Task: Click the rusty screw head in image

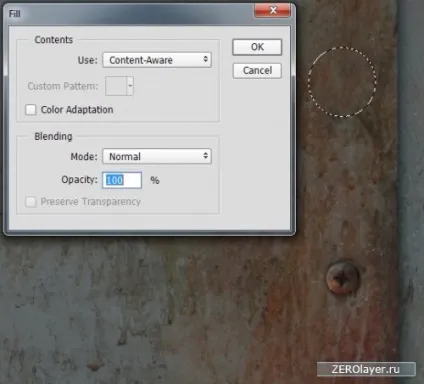Action: (343, 278)
